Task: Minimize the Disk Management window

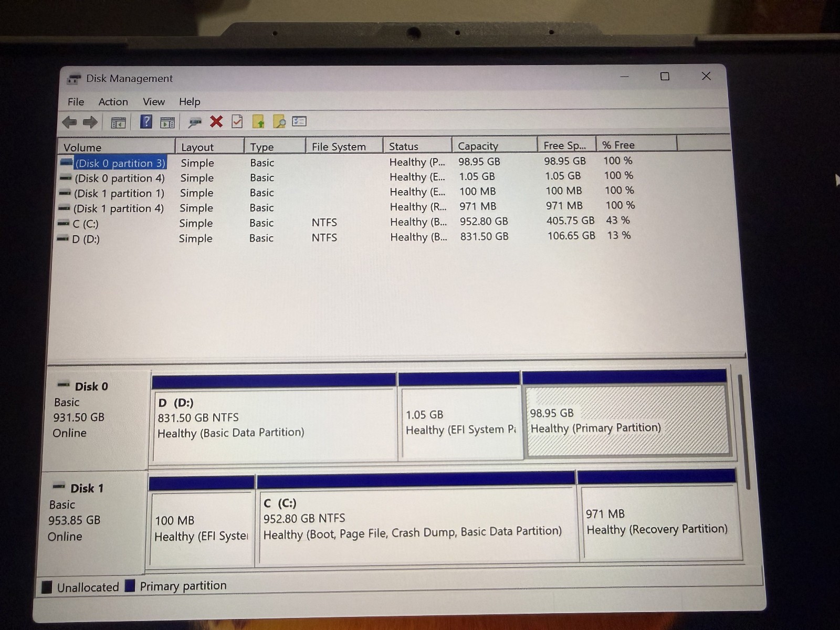Action: coord(624,77)
